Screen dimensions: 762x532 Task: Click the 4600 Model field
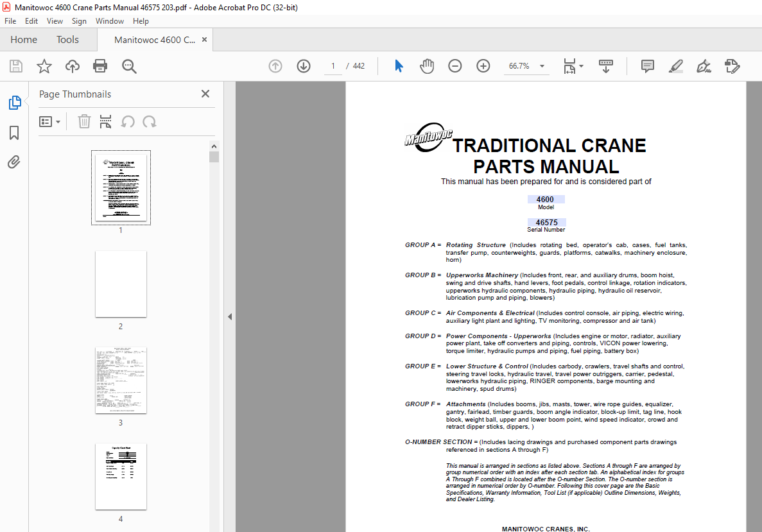coord(546,199)
